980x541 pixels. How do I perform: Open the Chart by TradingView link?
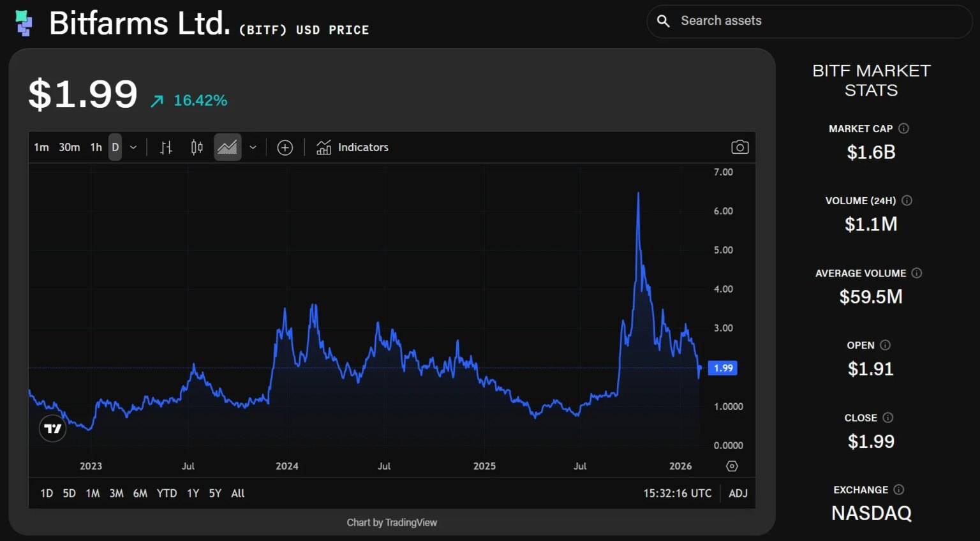[392, 522]
